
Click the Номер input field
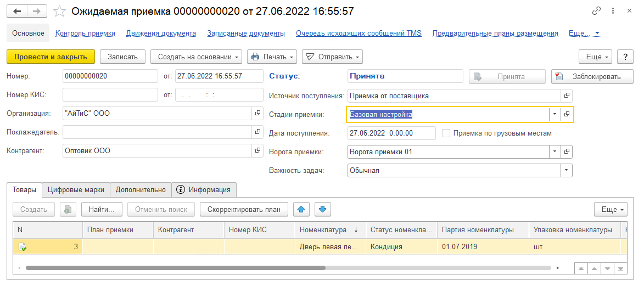(x=110, y=76)
